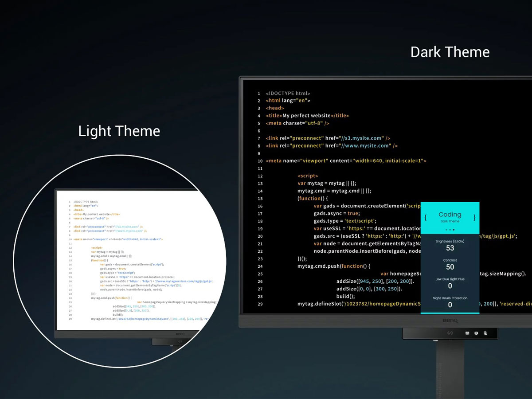Click the BenQ logo on light theme monitor

click(180, 334)
